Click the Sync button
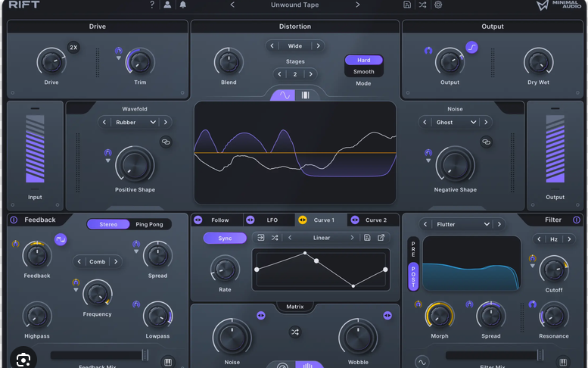 (225, 239)
